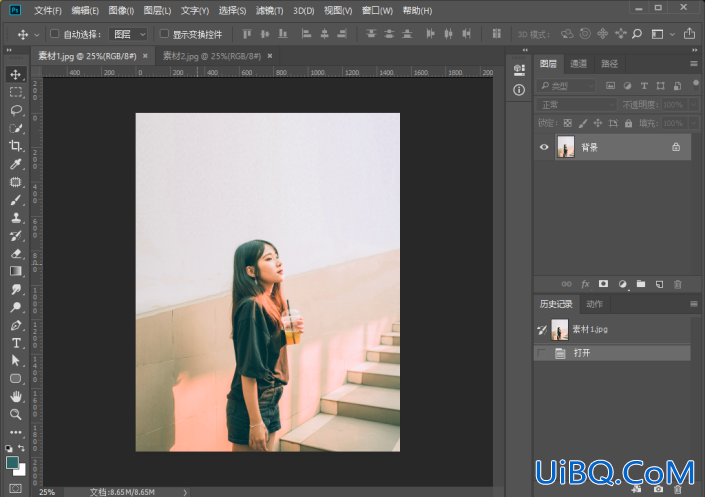Select the Quick Selection tool
The width and height of the screenshot is (705, 497).
[16, 128]
